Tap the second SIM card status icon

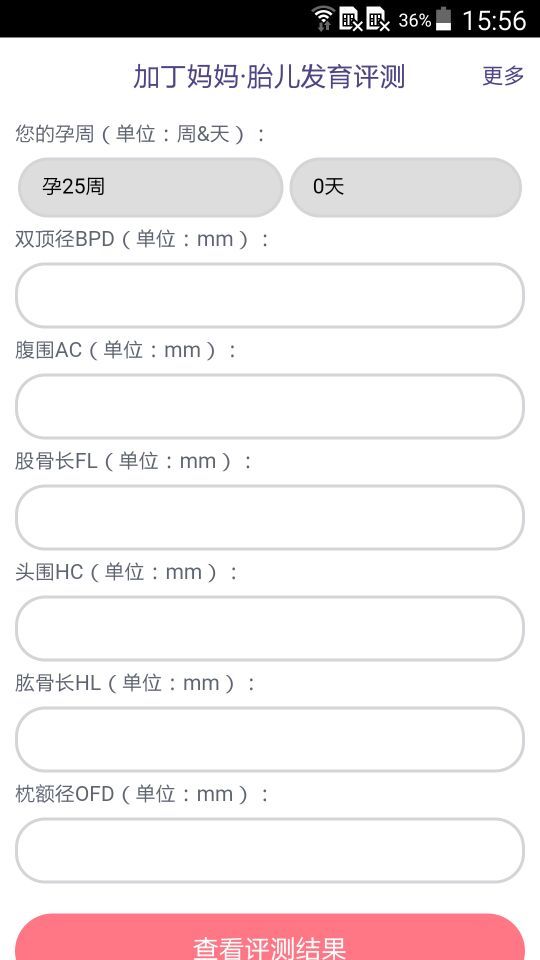[378, 19]
